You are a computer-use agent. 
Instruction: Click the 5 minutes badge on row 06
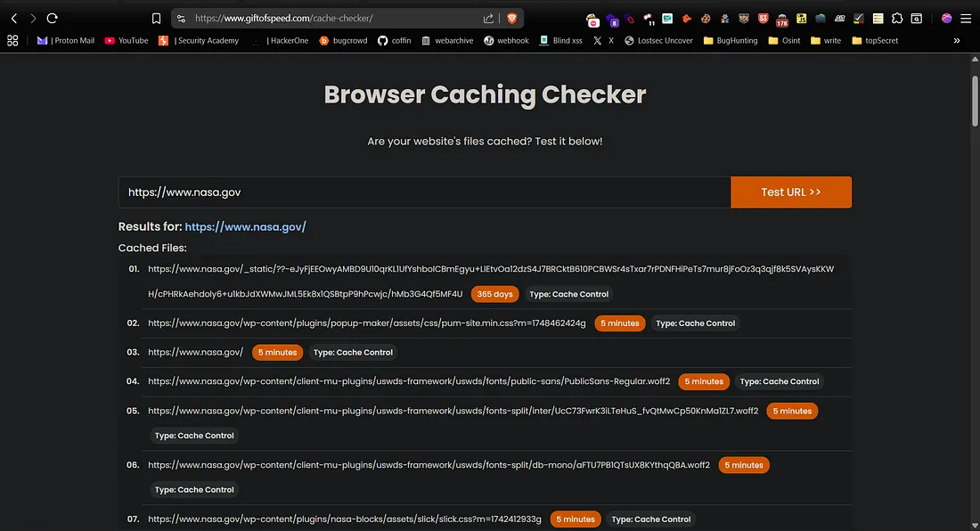(744, 465)
